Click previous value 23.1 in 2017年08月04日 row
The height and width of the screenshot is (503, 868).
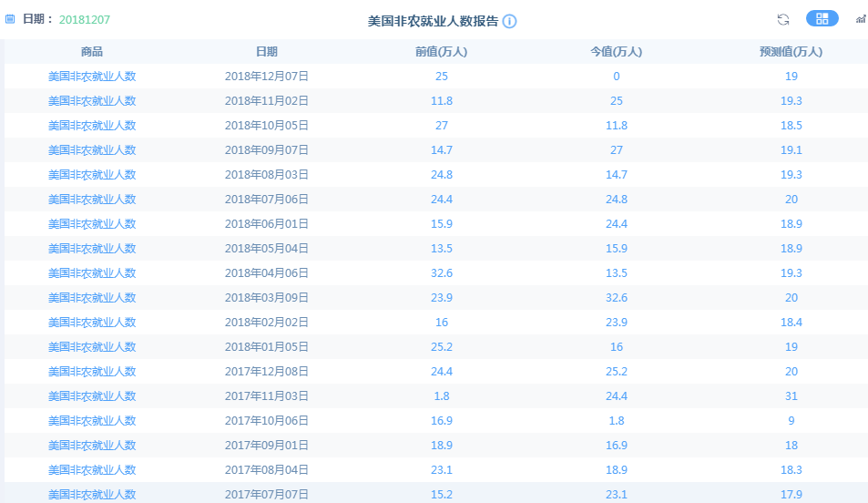coord(441,470)
